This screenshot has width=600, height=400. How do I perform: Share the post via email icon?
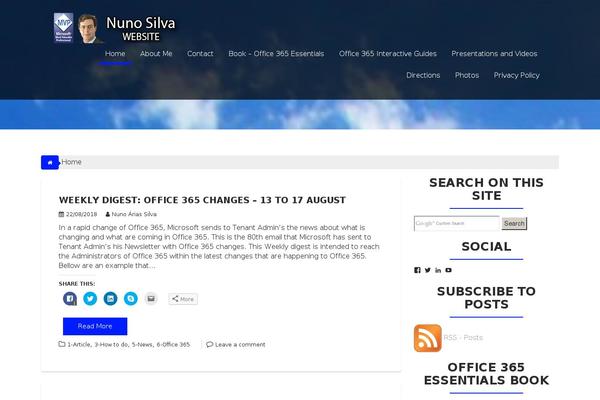[x=151, y=299]
